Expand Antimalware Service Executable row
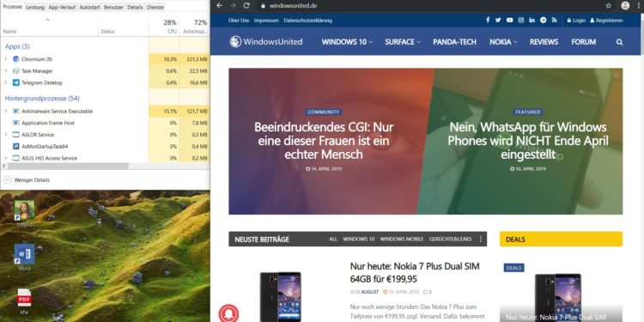The image size is (644, 322). click(x=6, y=111)
